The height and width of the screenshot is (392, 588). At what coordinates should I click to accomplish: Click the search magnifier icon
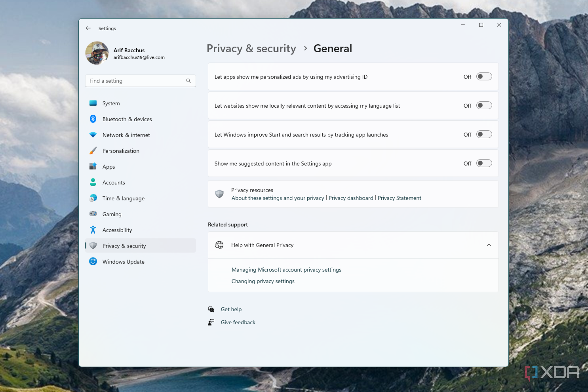[x=188, y=81]
